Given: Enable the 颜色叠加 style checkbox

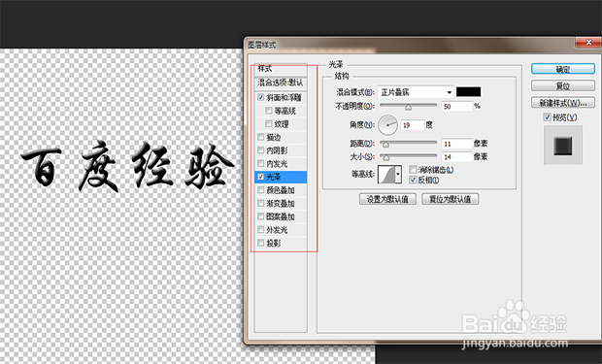Looking at the screenshot, I should coord(261,190).
